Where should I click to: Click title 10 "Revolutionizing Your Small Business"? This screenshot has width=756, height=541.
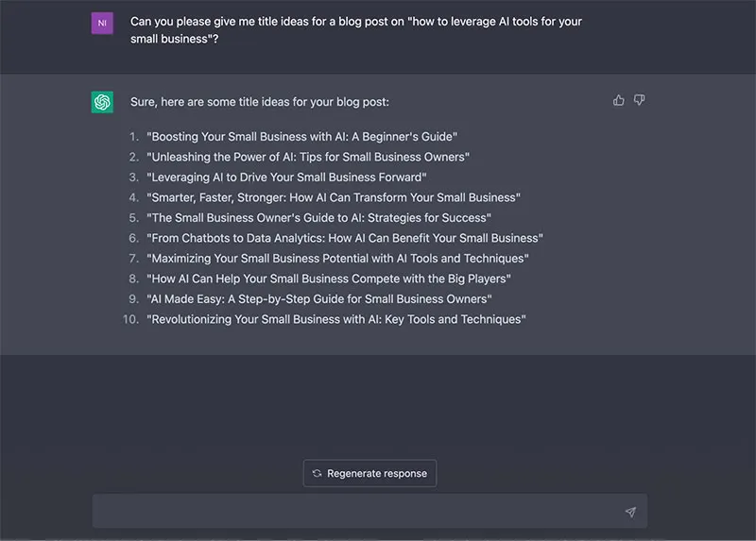(x=335, y=319)
